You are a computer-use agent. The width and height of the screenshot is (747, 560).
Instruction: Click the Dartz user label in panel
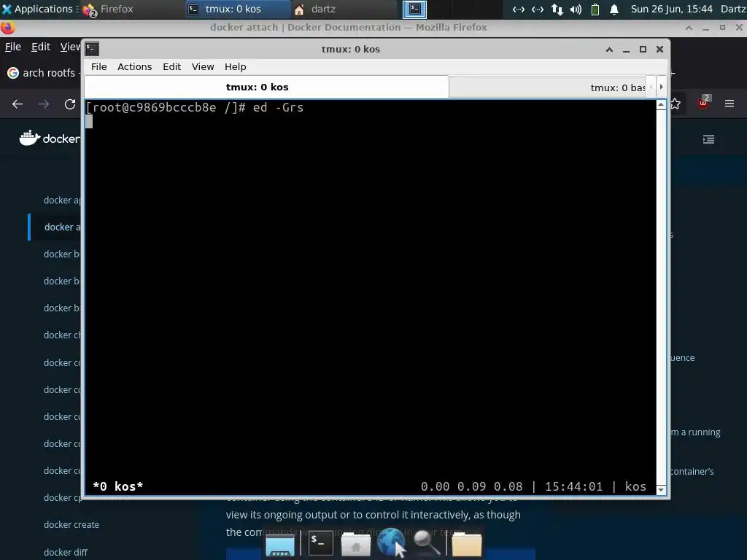pyautogui.click(x=733, y=9)
